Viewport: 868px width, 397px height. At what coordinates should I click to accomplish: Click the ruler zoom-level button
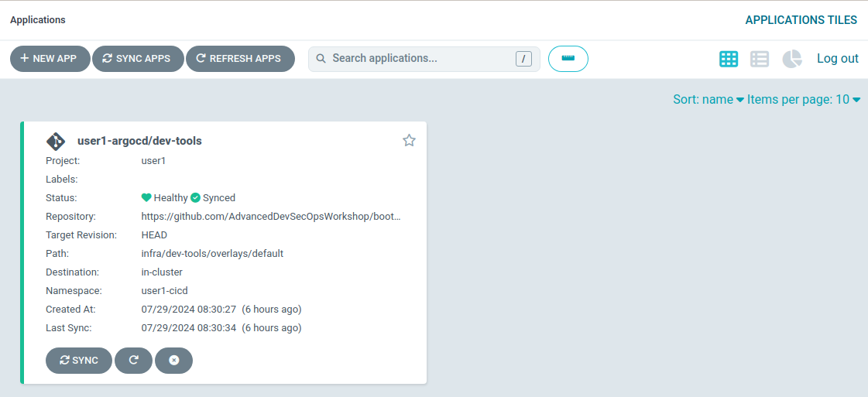[568, 59]
